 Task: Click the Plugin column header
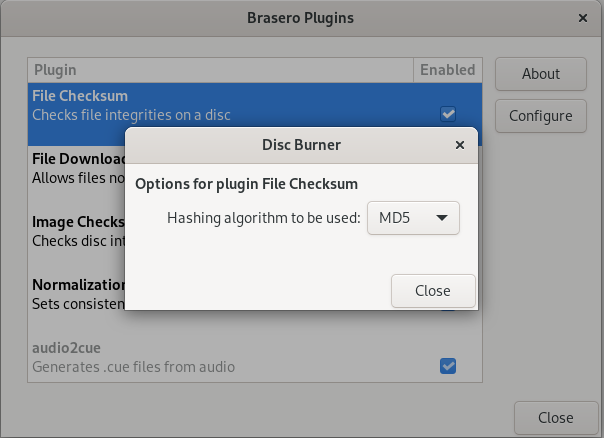(x=221, y=70)
